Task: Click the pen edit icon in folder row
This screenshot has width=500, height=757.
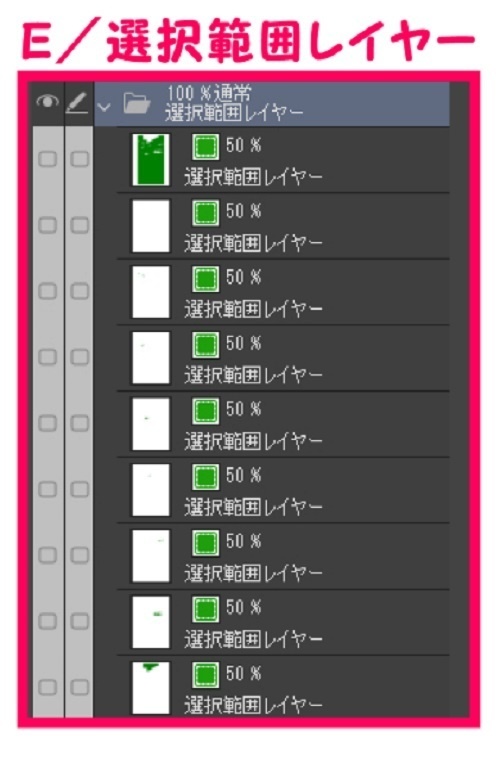Action: (x=77, y=103)
